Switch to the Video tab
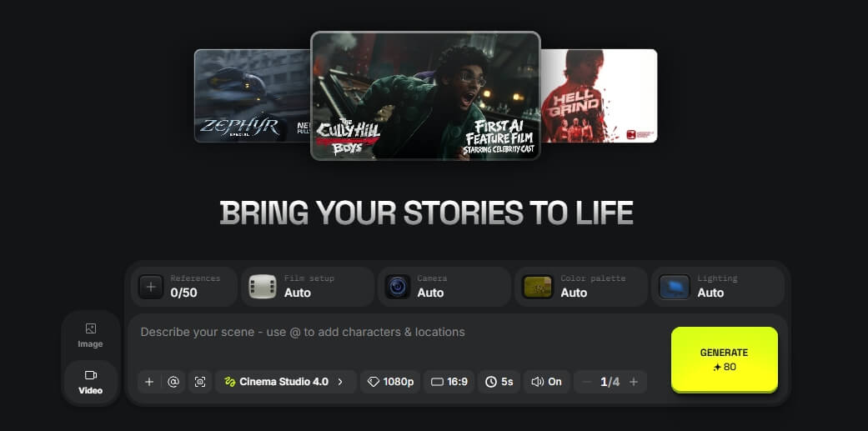 click(x=90, y=382)
